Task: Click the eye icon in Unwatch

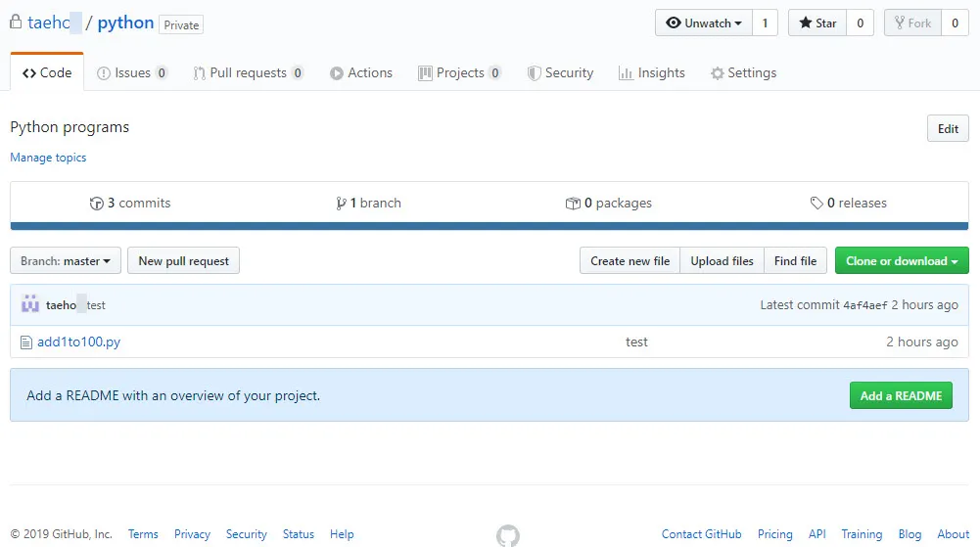Action: [x=674, y=23]
